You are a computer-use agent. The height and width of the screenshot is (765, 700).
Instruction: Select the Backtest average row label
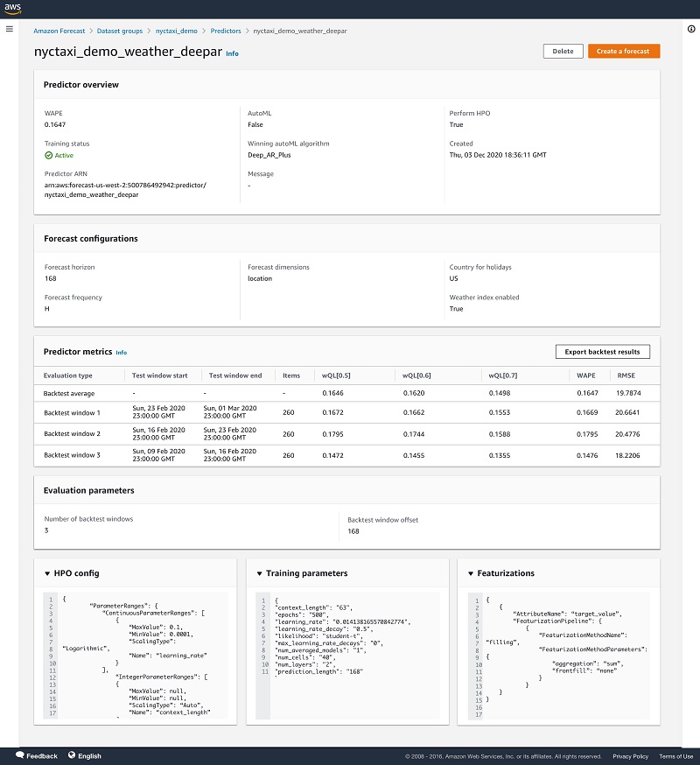click(69, 393)
